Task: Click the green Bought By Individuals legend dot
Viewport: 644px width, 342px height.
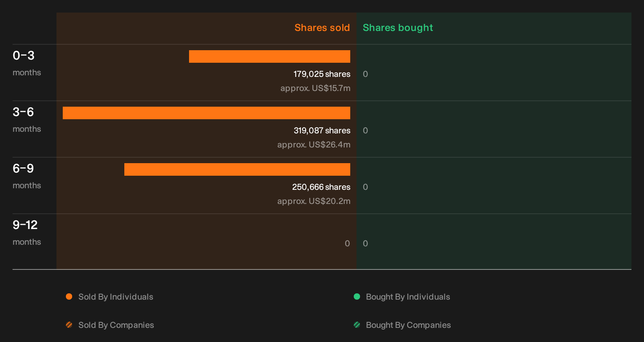Action: [357, 297]
